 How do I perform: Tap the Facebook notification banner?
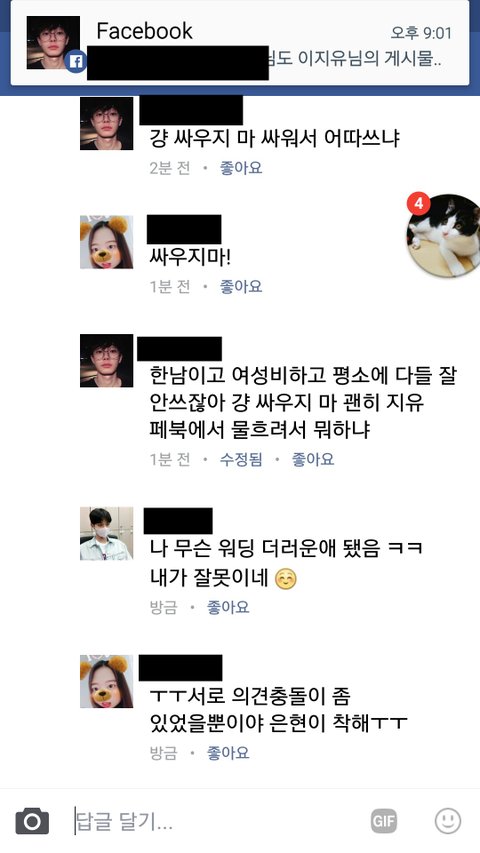239,42
